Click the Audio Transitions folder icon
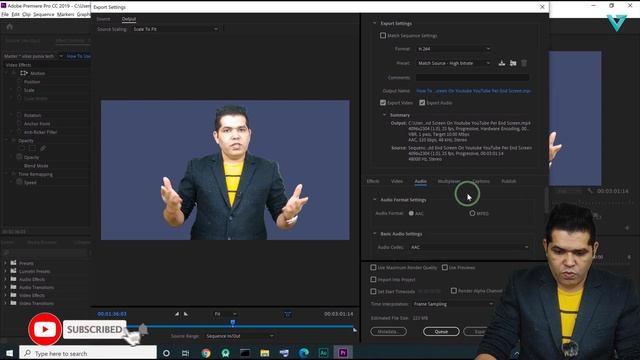 click(x=13, y=287)
